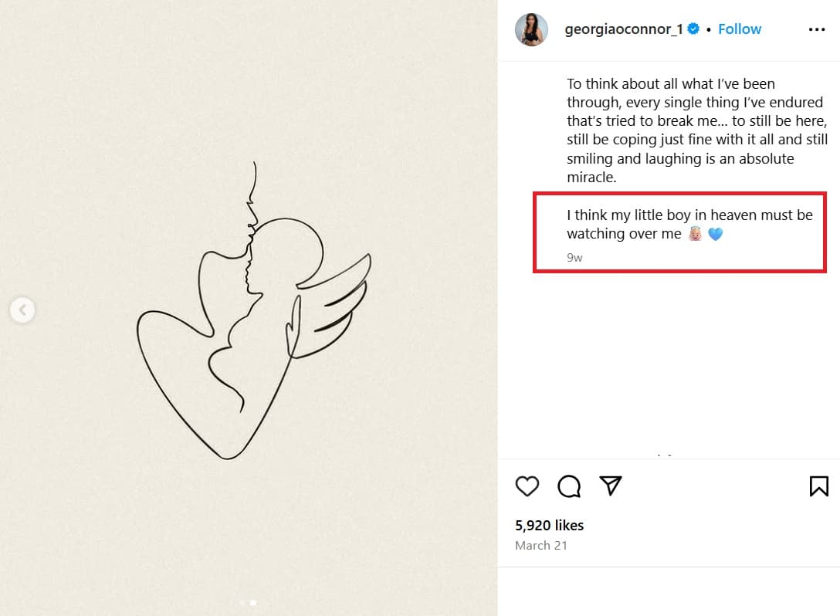Like the post using the heart icon

[x=527, y=486]
